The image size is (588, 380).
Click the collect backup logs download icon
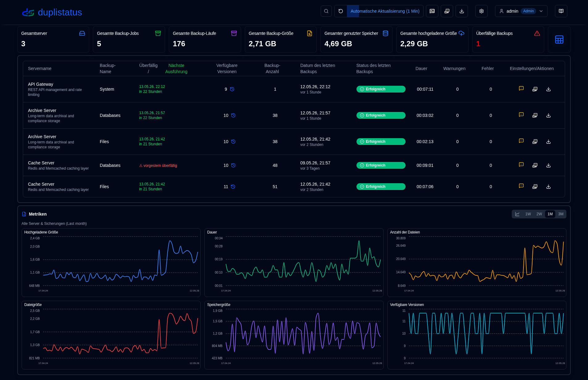point(462,11)
